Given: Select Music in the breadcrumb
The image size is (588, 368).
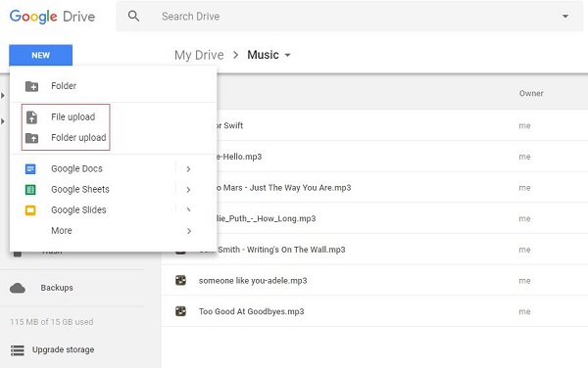Looking at the screenshot, I should click(x=263, y=55).
